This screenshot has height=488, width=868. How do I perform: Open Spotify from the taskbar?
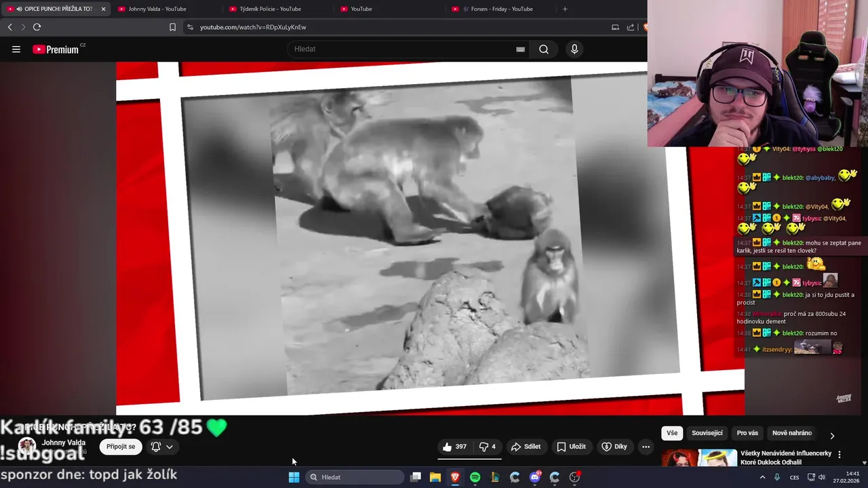pyautogui.click(x=475, y=477)
